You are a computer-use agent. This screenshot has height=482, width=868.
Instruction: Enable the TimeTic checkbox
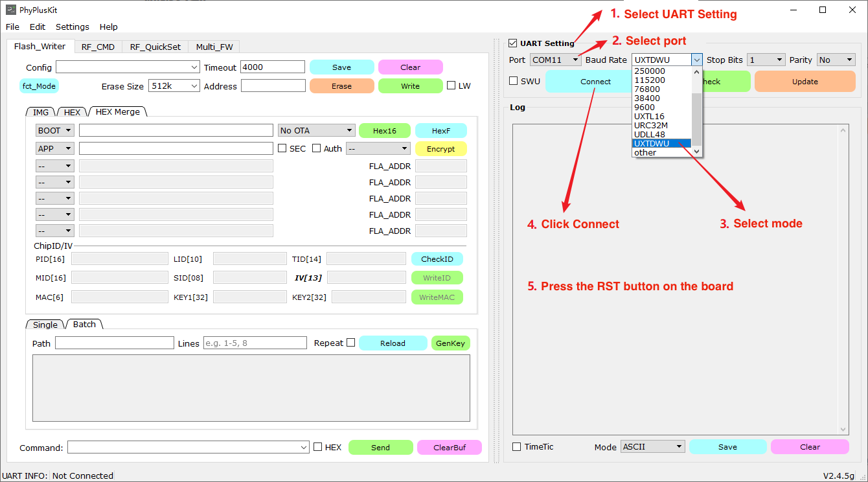point(516,446)
